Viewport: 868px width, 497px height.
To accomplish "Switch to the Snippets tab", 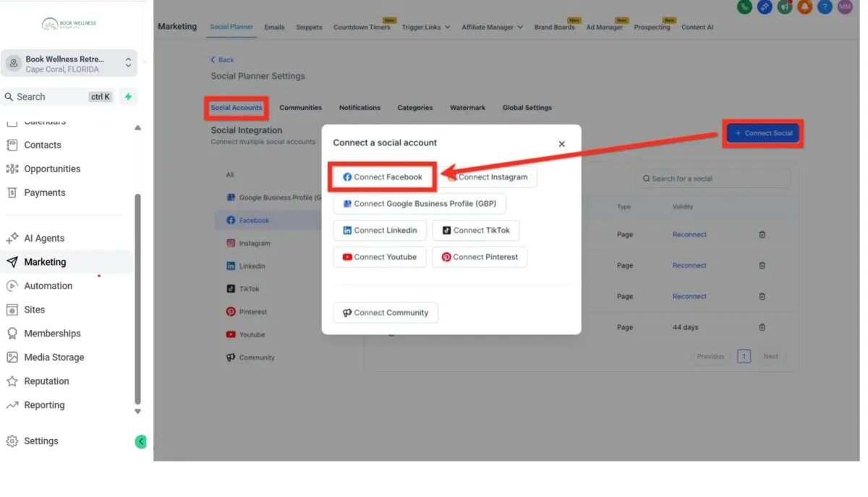I will click(309, 27).
